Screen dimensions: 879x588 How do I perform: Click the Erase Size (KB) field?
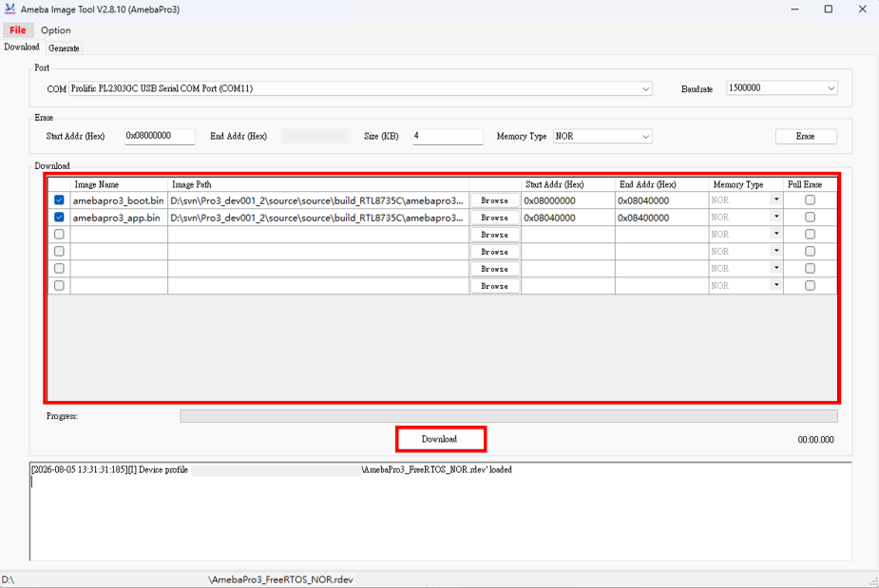(448, 136)
